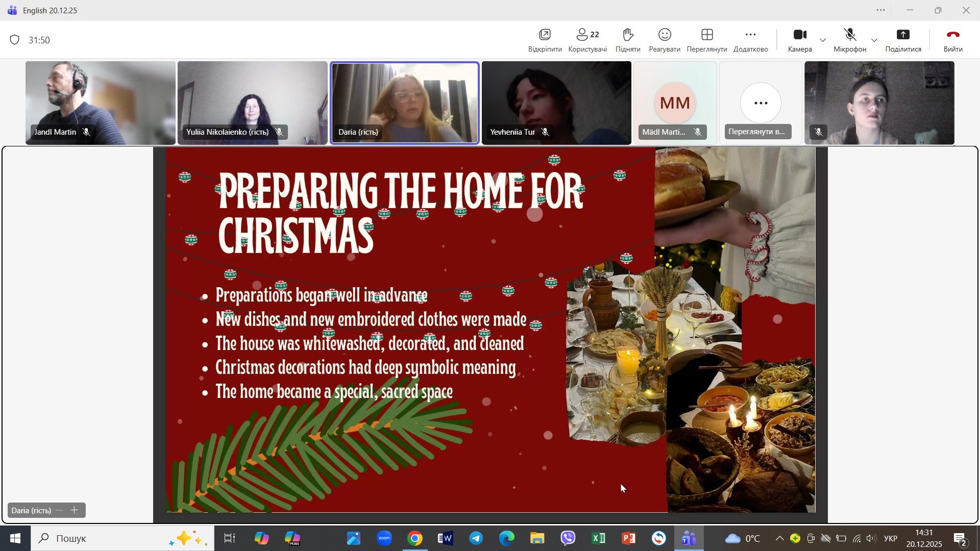This screenshot has width=980, height=551.
Task: Expand camera options dropdown arrow
Action: pyautogui.click(x=823, y=40)
